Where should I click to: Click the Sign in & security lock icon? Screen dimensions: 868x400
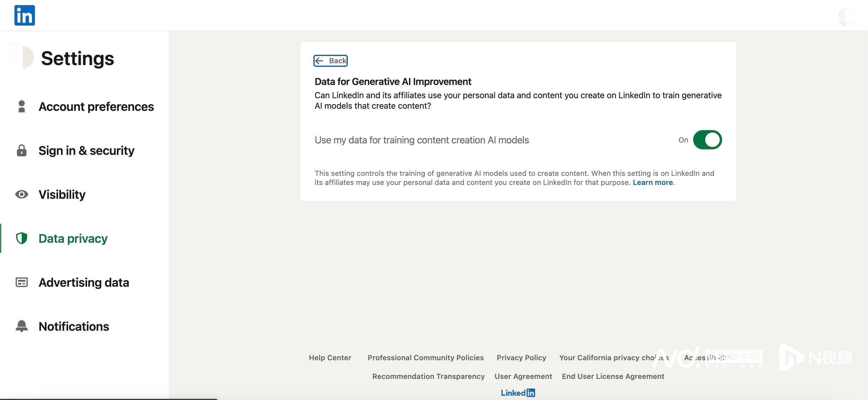pyautogui.click(x=22, y=150)
